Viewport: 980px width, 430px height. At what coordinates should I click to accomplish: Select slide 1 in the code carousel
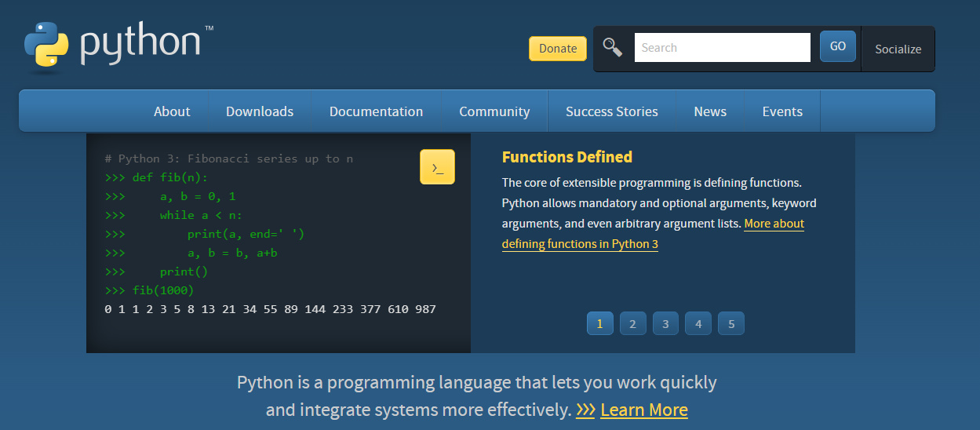600,323
